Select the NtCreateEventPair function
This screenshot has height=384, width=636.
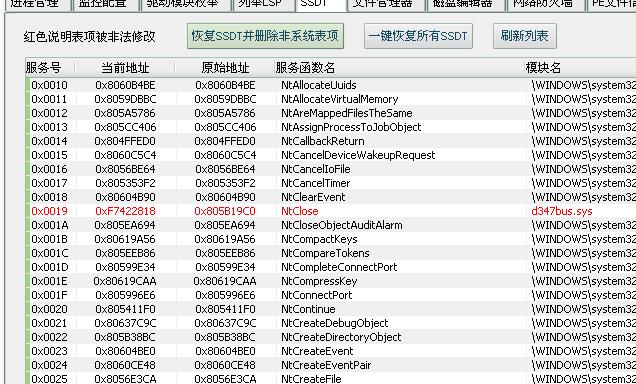pos(326,365)
